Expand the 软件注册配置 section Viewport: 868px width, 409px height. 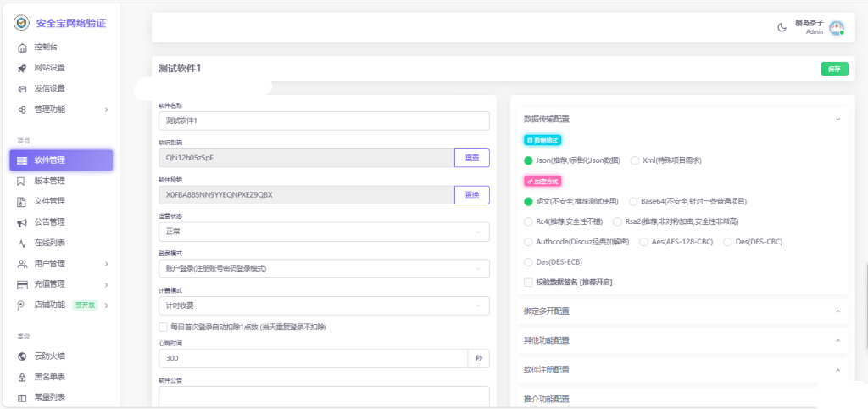point(682,370)
